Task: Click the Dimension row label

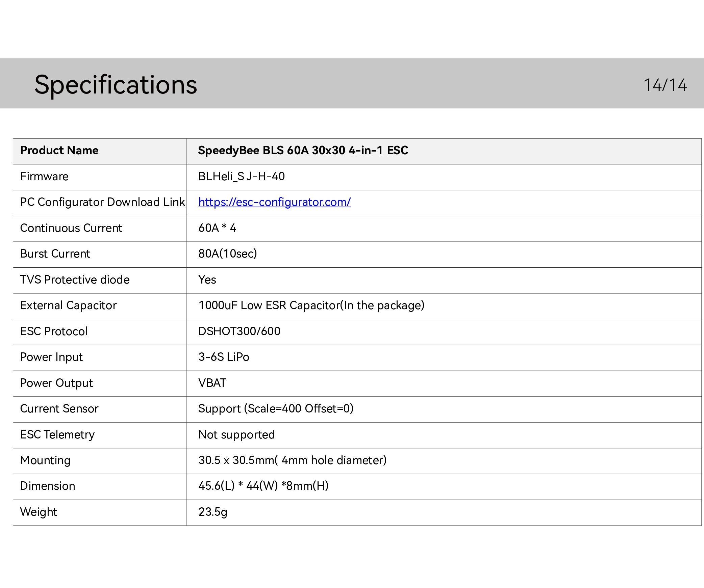Action: pos(48,486)
